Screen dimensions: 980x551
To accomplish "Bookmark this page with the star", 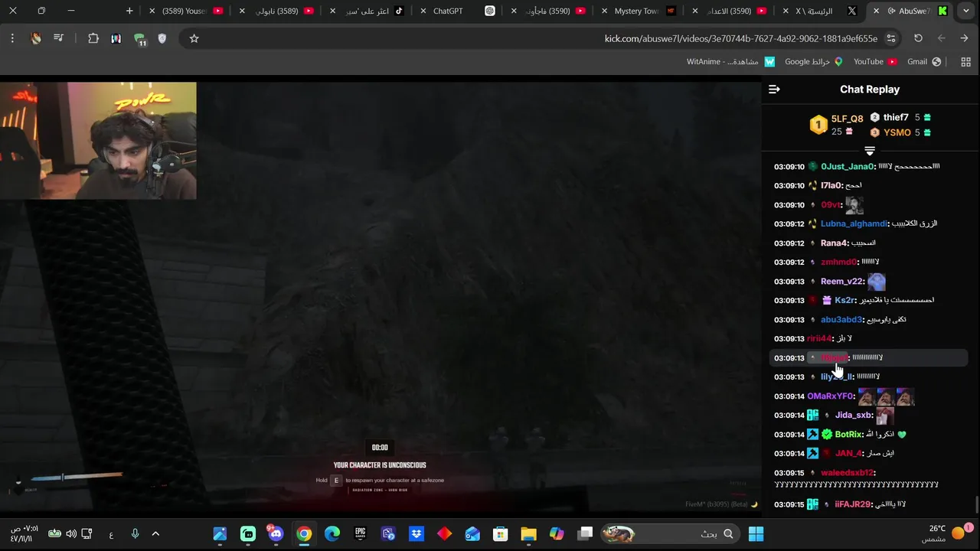I will point(194,38).
